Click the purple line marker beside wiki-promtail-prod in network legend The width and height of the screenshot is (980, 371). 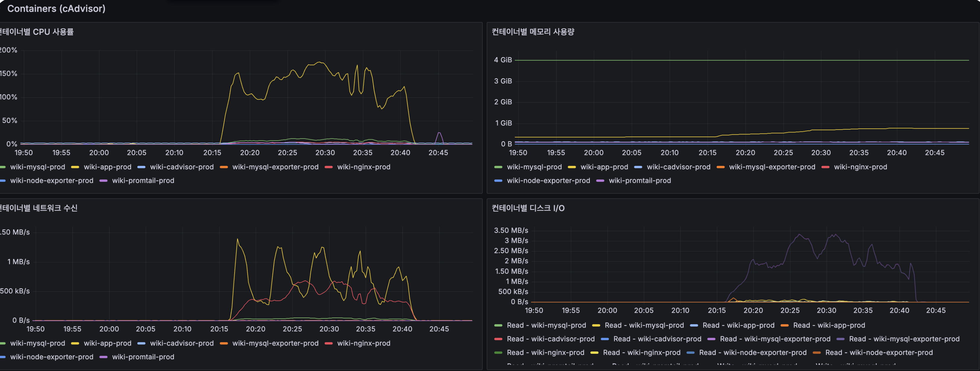coord(103,357)
